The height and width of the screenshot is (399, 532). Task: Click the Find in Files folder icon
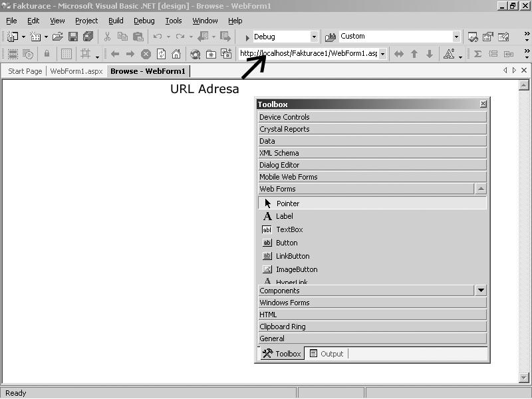click(x=330, y=37)
